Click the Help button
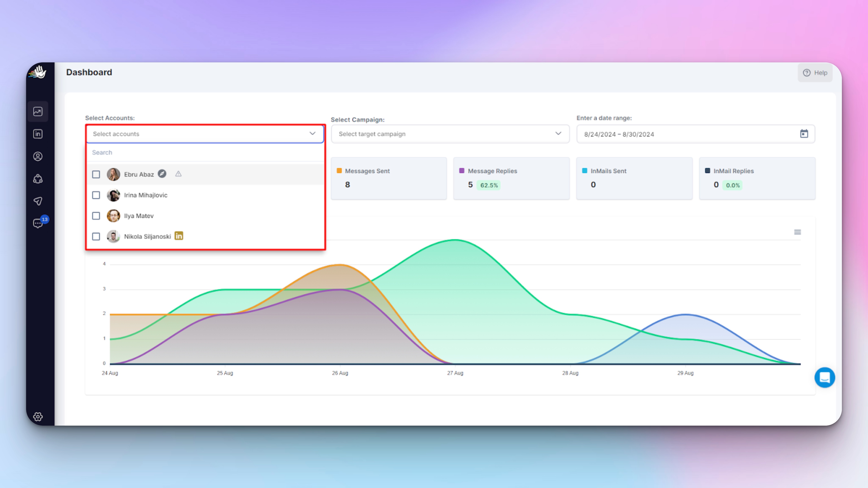This screenshot has width=868, height=488. click(815, 73)
